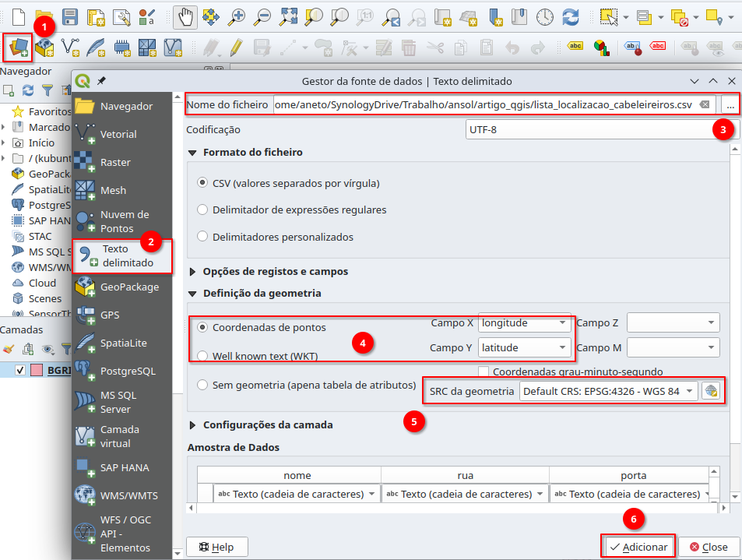The image size is (742, 560).
Task: Click the Navegador panel refresh icon
Action: 28,90
